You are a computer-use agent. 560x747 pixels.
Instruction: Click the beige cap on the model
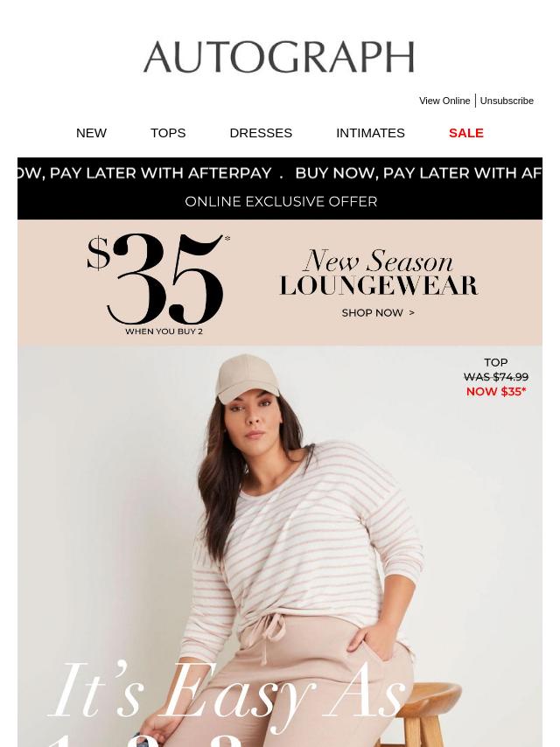tap(248, 378)
